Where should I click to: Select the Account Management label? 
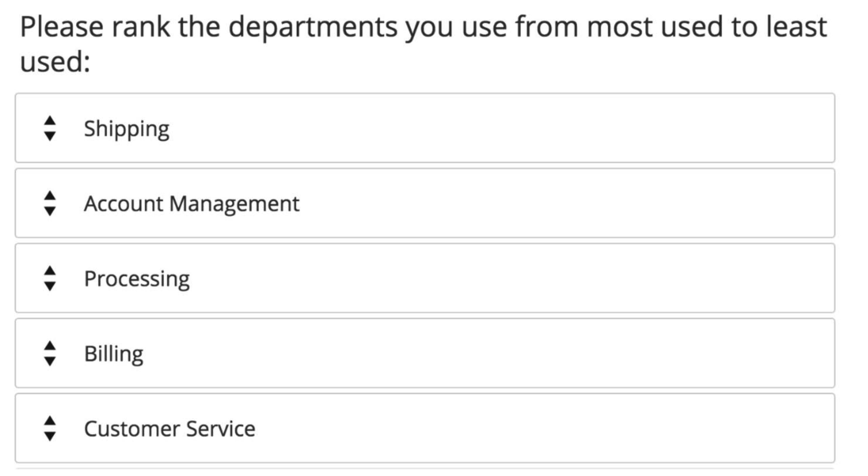click(x=192, y=204)
